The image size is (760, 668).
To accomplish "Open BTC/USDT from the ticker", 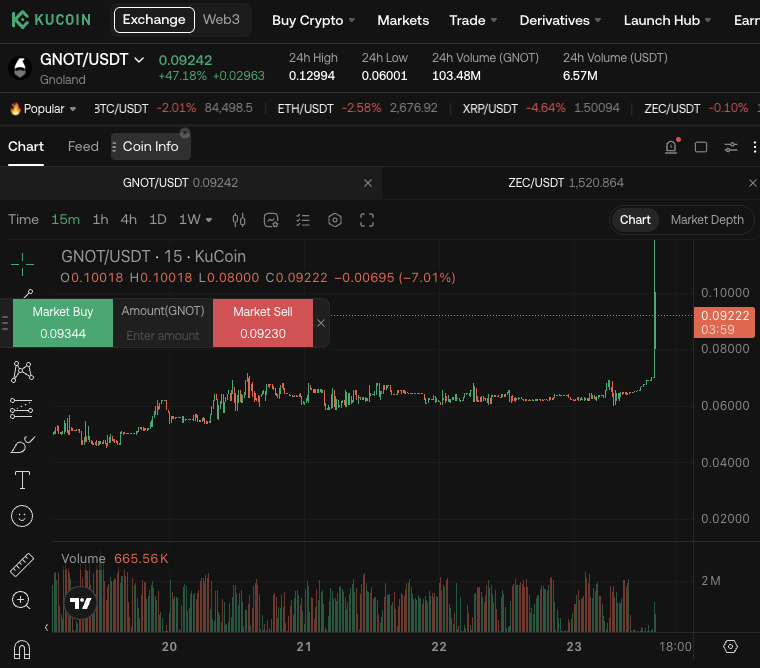I will click(x=173, y=108).
